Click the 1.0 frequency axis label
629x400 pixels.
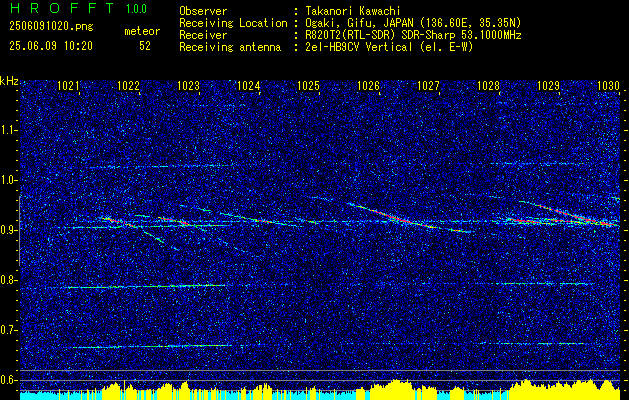pos(8,180)
